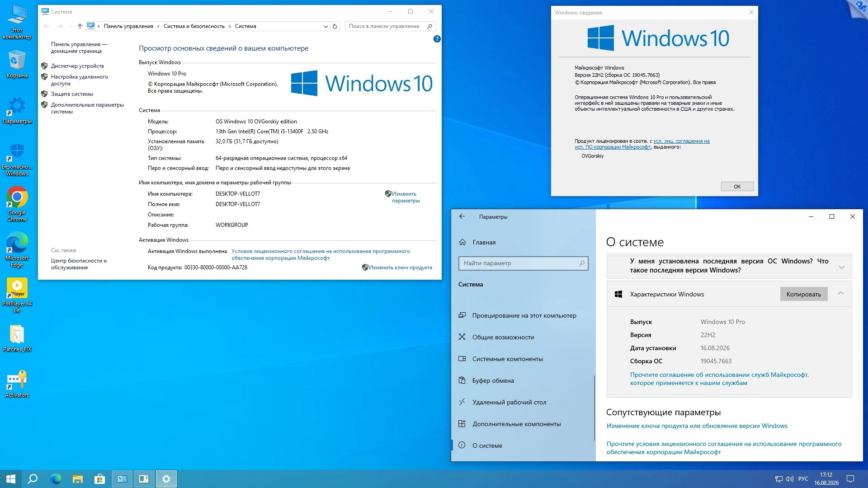Refresh the Система control panel page
The width and height of the screenshot is (868, 488).
click(x=335, y=26)
